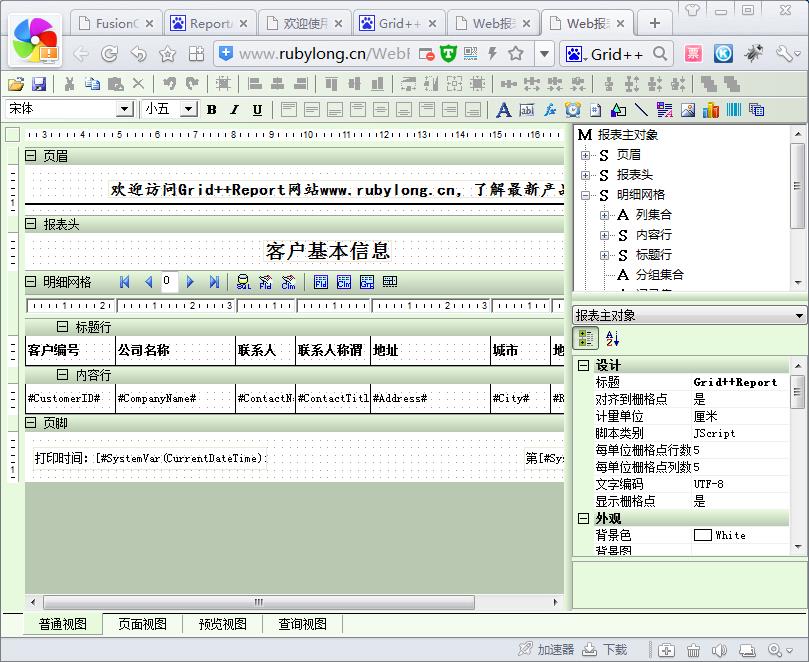Viewport: 809px width, 662px height.
Task: Switch the property grid to alphabetical sorting
Action: (x=612, y=338)
